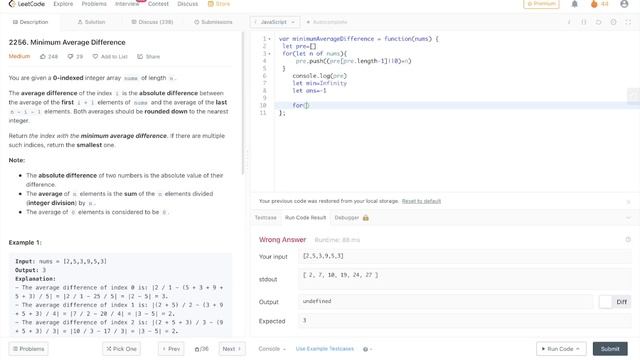Image resolution: width=640 pixels, height=360 pixels.
Task: Click Use Example Testcases link
Action: coord(324,349)
